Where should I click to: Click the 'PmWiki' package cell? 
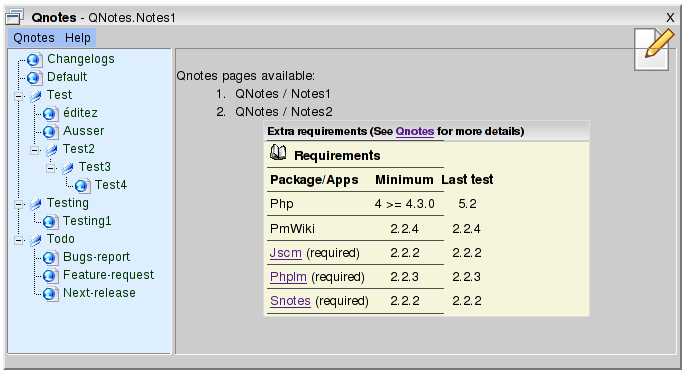[x=292, y=229]
